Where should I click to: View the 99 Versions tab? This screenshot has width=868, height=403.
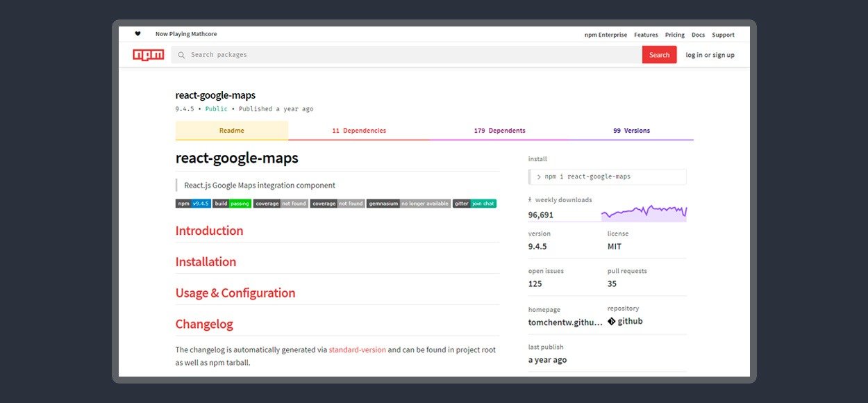pos(631,131)
